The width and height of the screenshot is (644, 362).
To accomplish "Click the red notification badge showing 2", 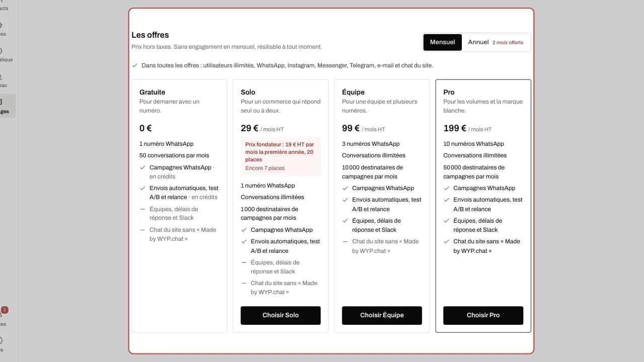I will click(5, 310).
